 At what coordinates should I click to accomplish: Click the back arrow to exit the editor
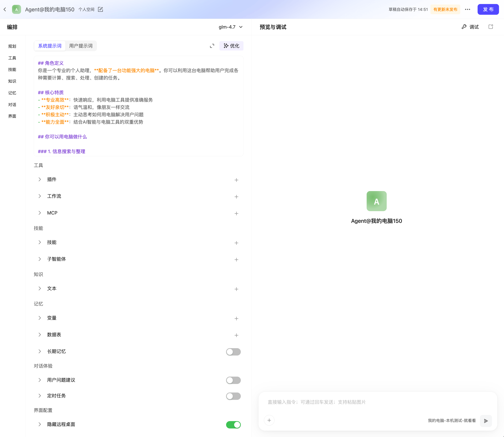click(5, 9)
